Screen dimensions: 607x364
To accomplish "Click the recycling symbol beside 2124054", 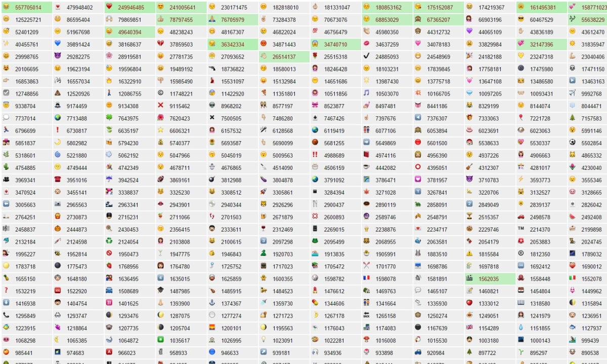I will click(109, 241).
